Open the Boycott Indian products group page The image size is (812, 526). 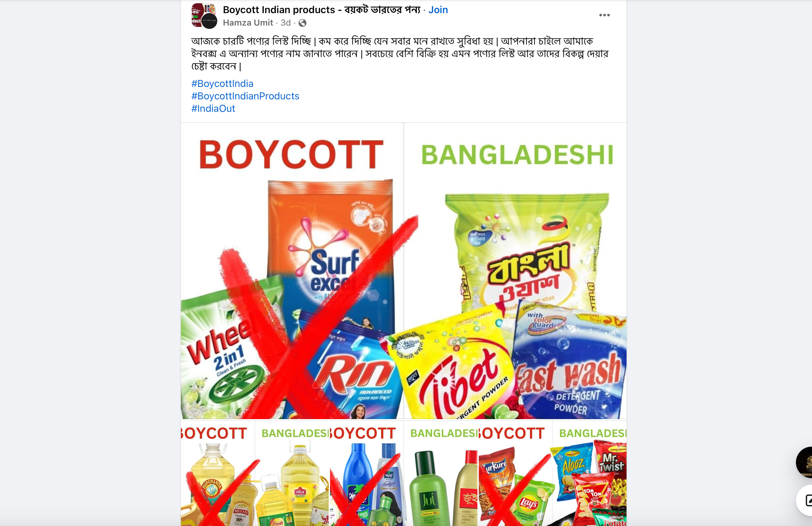click(322, 10)
